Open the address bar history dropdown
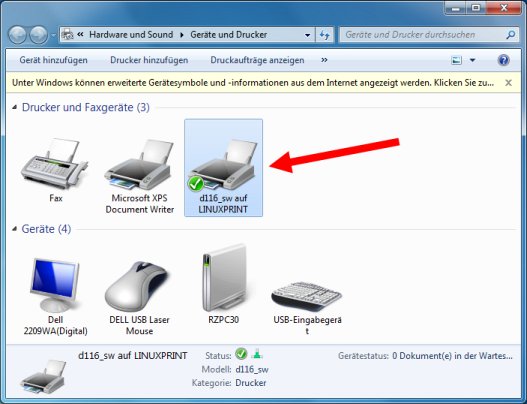The width and height of the screenshot is (527, 404). pos(307,35)
